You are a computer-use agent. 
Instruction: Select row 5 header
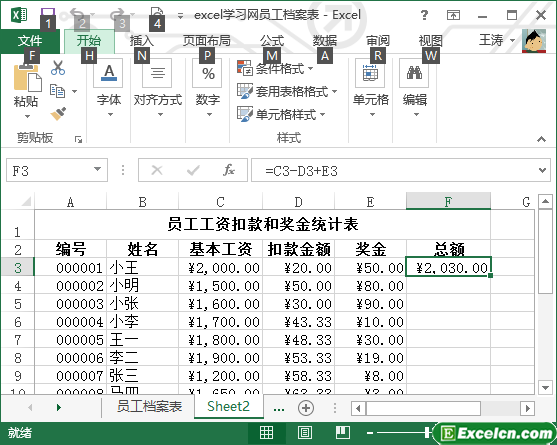pos(18,304)
